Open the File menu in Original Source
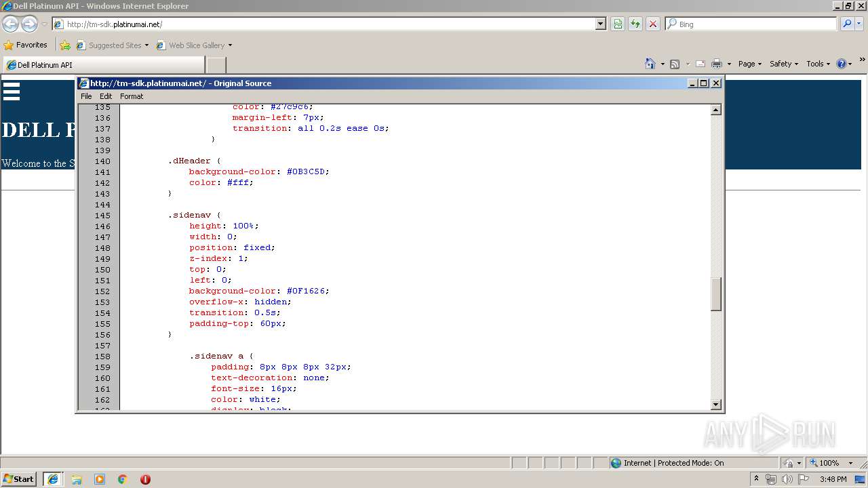The width and height of the screenshot is (868, 488). pos(86,96)
